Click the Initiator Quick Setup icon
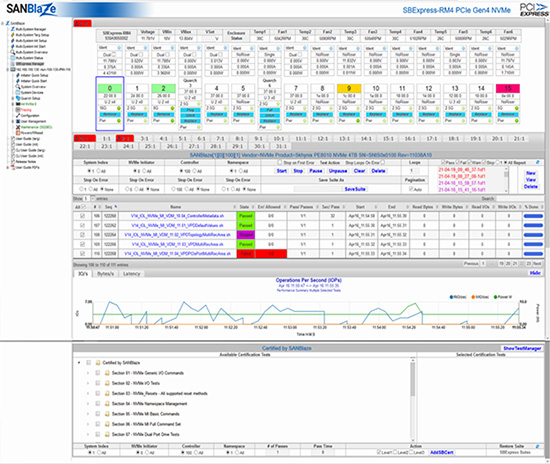 click(18, 75)
